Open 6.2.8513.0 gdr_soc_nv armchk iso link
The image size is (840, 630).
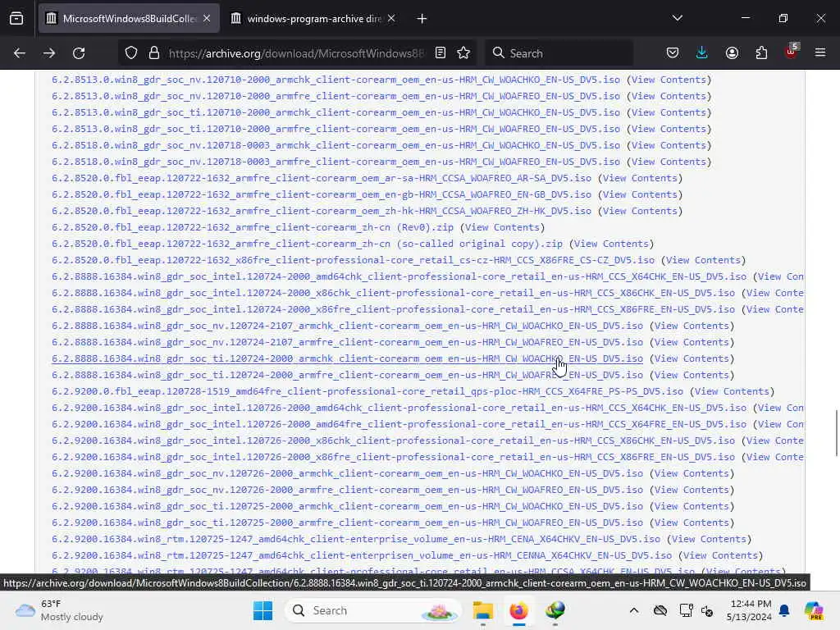(336, 80)
